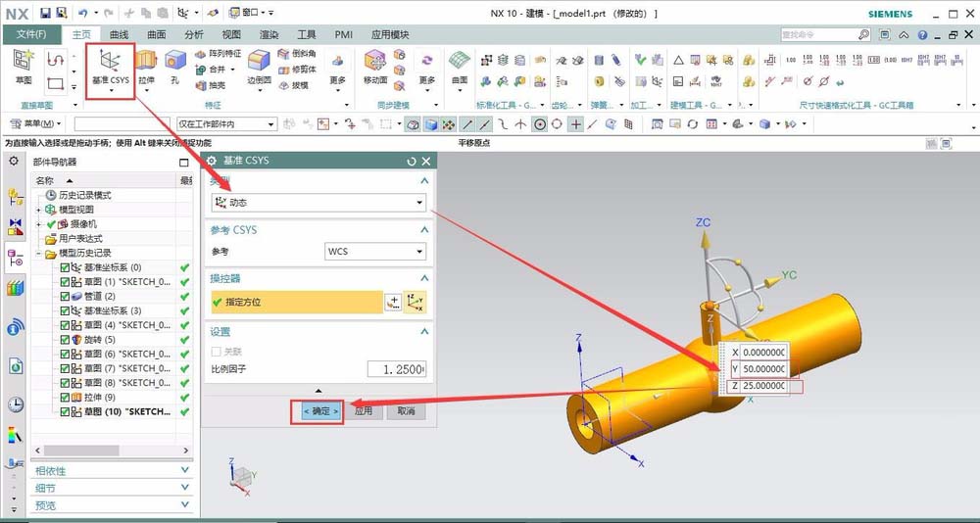The height and width of the screenshot is (523, 980).
Task: Click the 确定 OK button
Action: tap(320, 411)
